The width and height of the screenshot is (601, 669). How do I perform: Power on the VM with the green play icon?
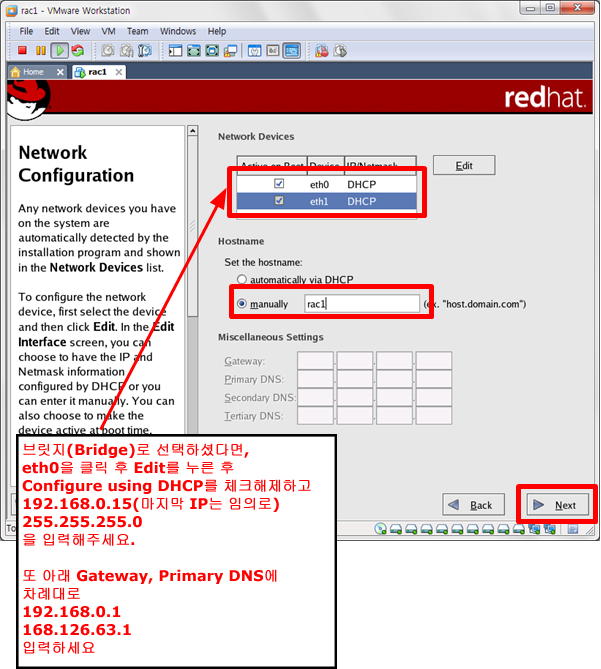pyautogui.click(x=60, y=51)
